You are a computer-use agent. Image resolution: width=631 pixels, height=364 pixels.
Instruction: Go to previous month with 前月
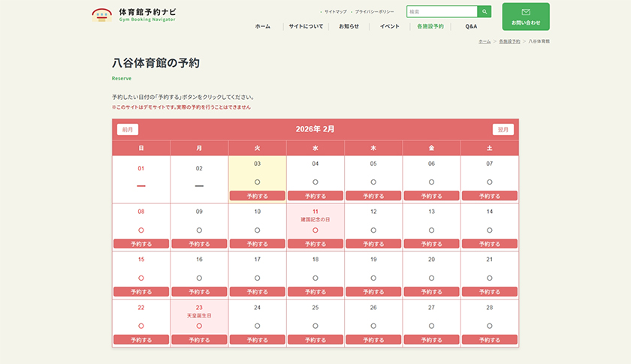(128, 129)
